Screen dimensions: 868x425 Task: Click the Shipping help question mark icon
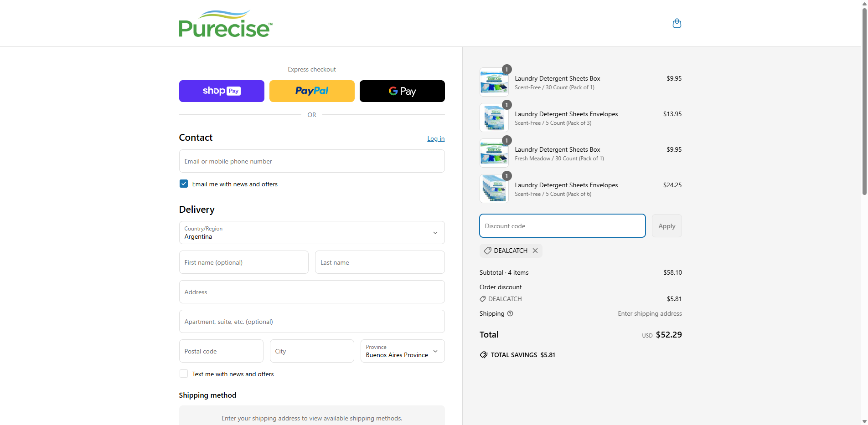coord(510,313)
